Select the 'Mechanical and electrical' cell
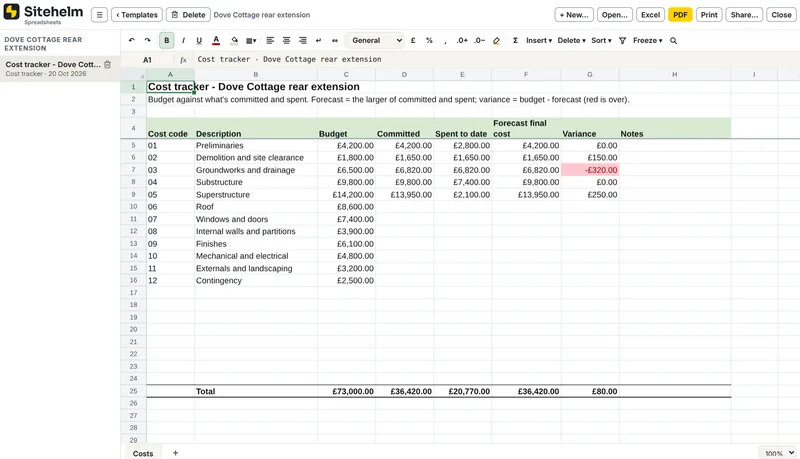 [x=256, y=256]
